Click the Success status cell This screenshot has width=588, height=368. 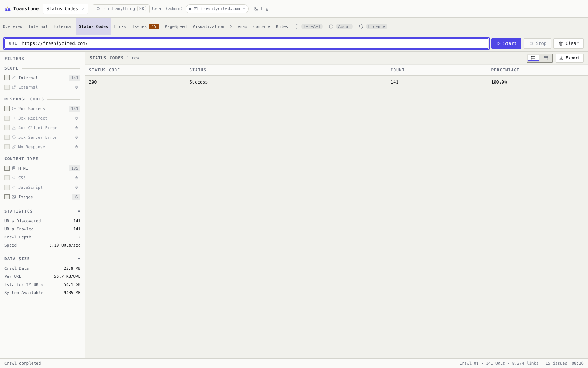286,82
